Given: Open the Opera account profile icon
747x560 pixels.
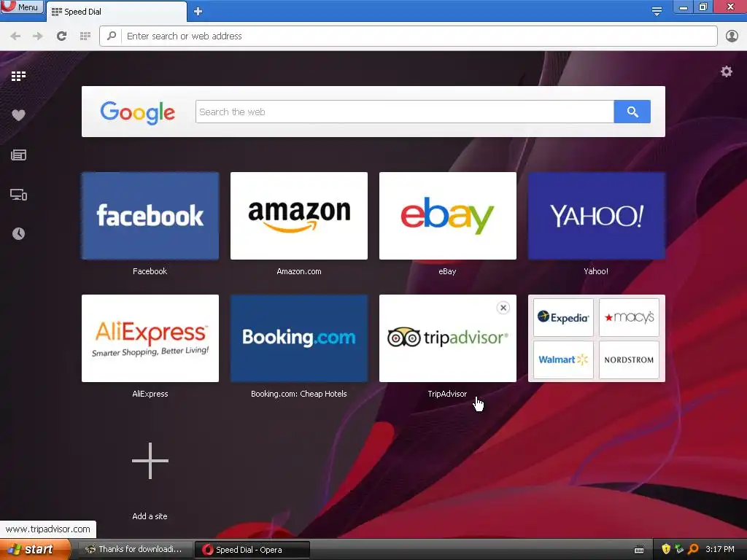Looking at the screenshot, I should [x=732, y=36].
